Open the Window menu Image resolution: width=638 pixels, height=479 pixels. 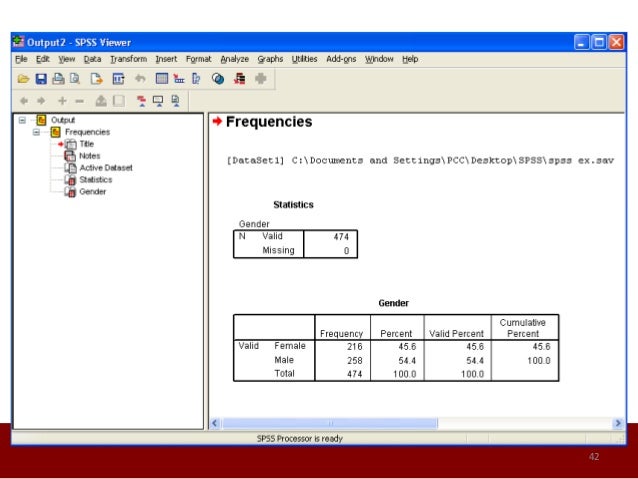379,59
